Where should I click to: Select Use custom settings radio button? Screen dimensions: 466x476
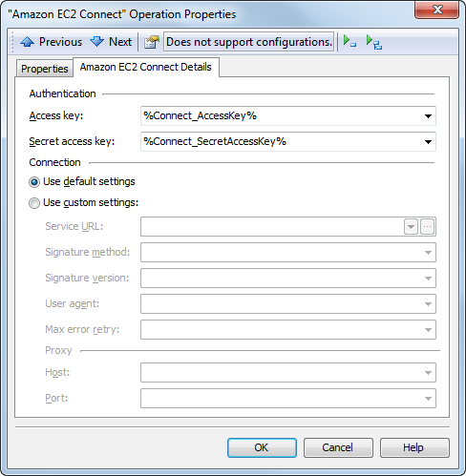click(34, 203)
